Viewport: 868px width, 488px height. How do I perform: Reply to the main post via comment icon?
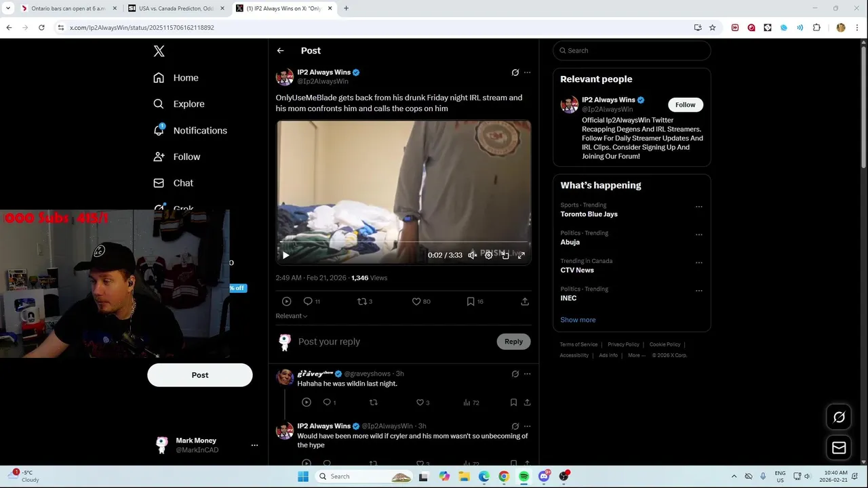coord(308,301)
